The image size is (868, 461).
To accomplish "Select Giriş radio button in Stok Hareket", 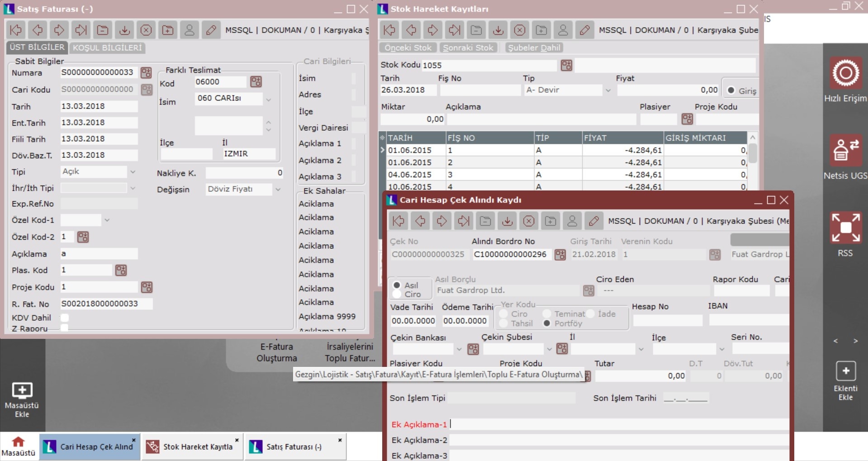I will coord(730,90).
